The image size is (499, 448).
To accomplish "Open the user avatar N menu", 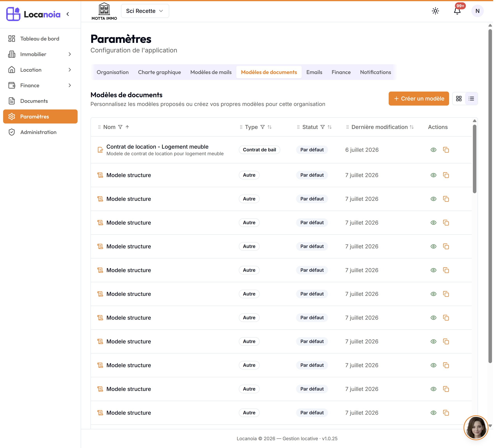I will pos(477,11).
